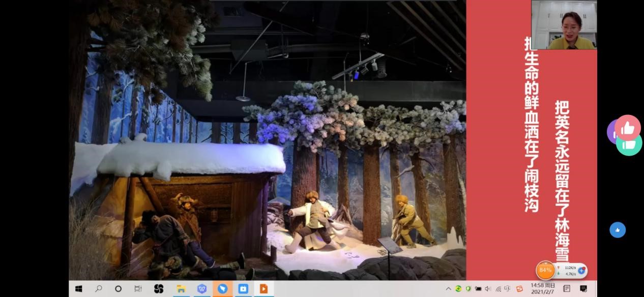
Task: Open the Windows notification center
Action: [x=583, y=289]
